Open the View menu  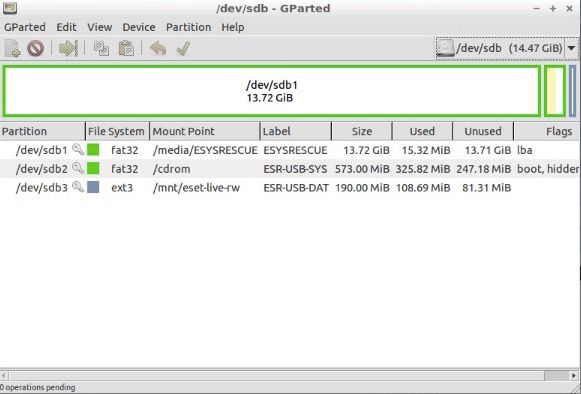click(100, 27)
